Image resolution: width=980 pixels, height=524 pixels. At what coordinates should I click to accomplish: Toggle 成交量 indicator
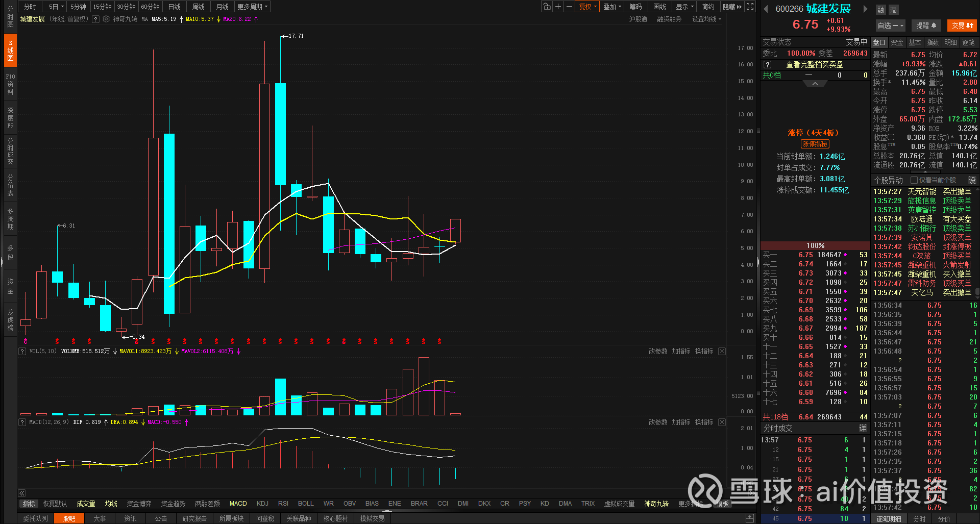[x=86, y=504]
